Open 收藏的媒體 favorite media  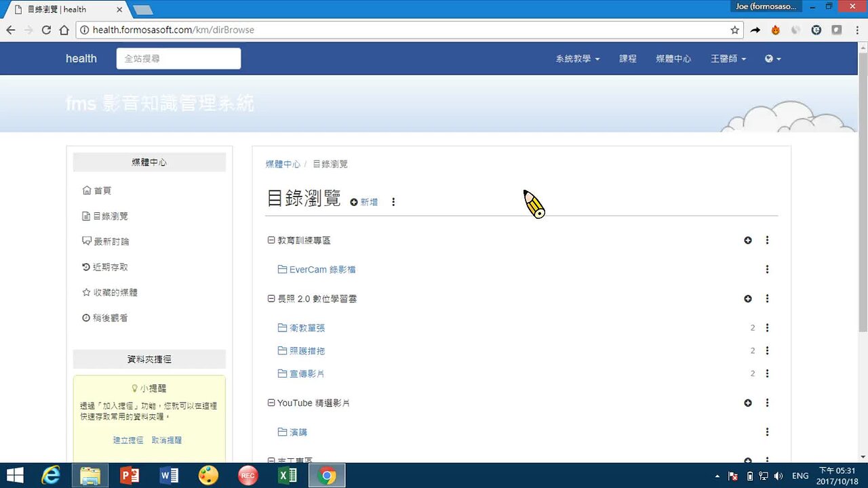click(117, 292)
